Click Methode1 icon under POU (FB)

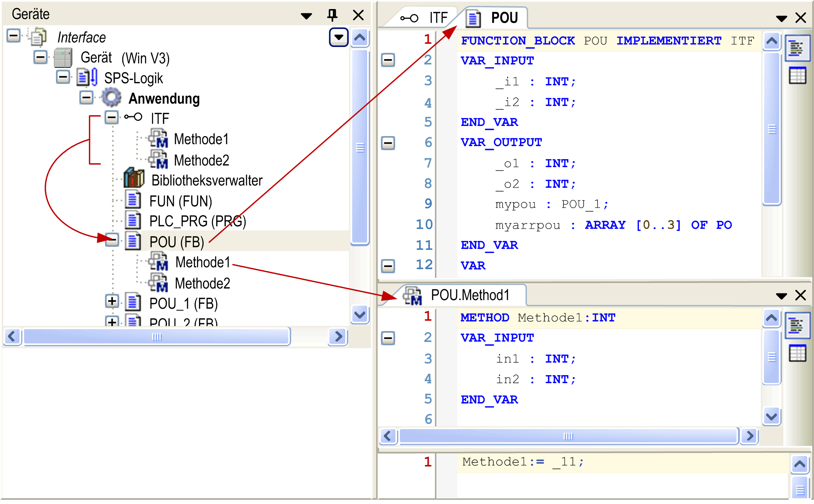click(x=158, y=261)
